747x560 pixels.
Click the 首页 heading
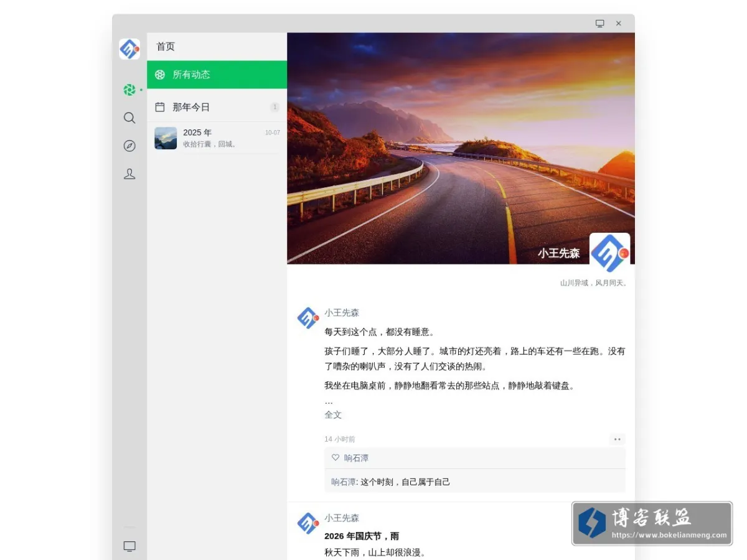click(x=166, y=47)
